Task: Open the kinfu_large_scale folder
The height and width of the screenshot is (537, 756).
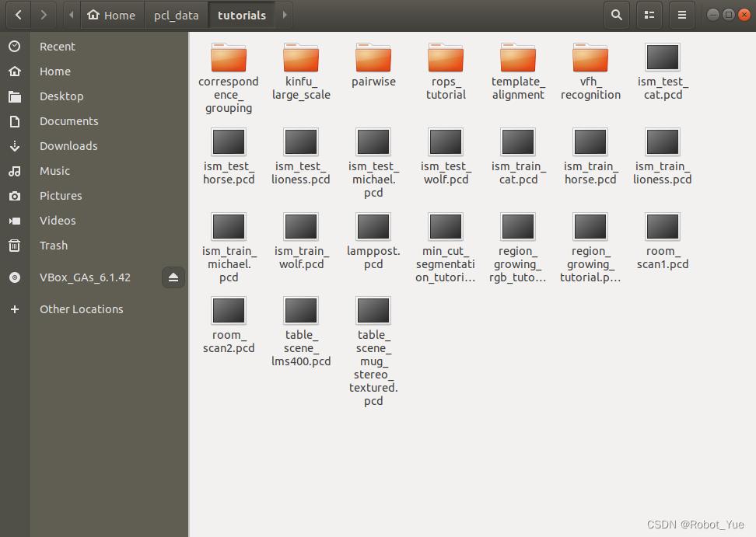Action: [x=301, y=71]
